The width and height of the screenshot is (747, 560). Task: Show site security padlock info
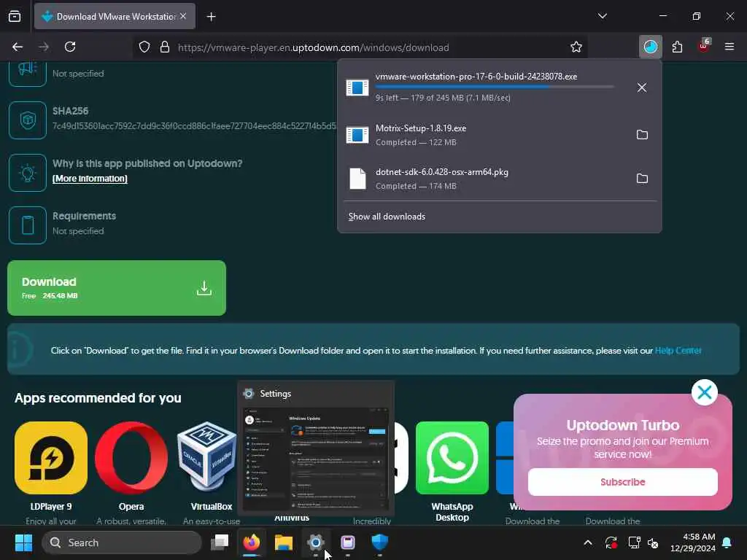[x=165, y=47]
